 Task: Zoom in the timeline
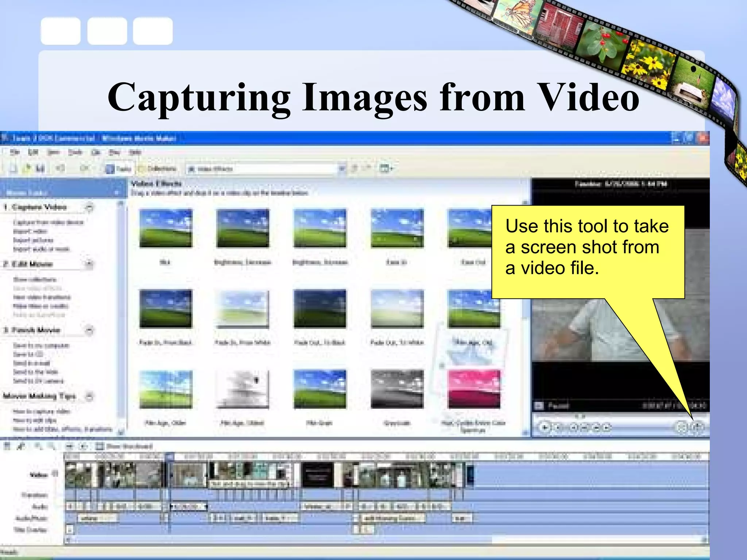coord(38,446)
